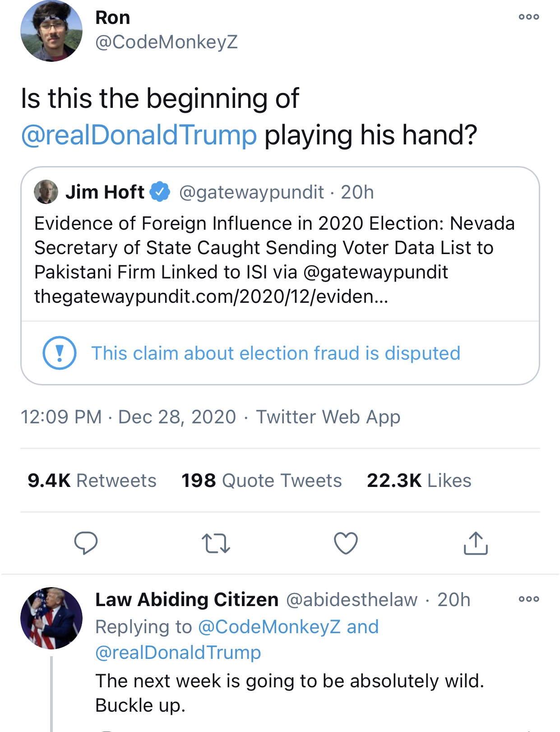Click the disputed claim exclamation icon
Image resolution: width=560 pixels, height=732 pixels.
pyautogui.click(x=59, y=353)
